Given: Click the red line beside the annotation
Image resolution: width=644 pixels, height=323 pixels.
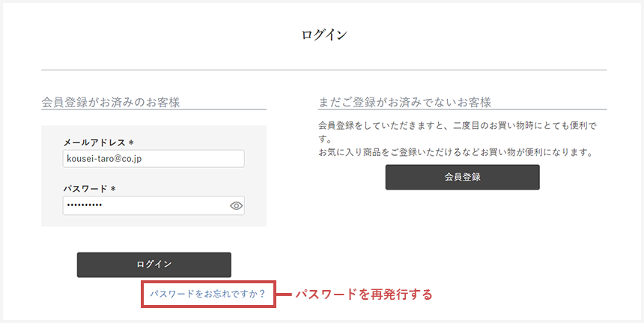Looking at the screenshot, I should click(x=283, y=294).
